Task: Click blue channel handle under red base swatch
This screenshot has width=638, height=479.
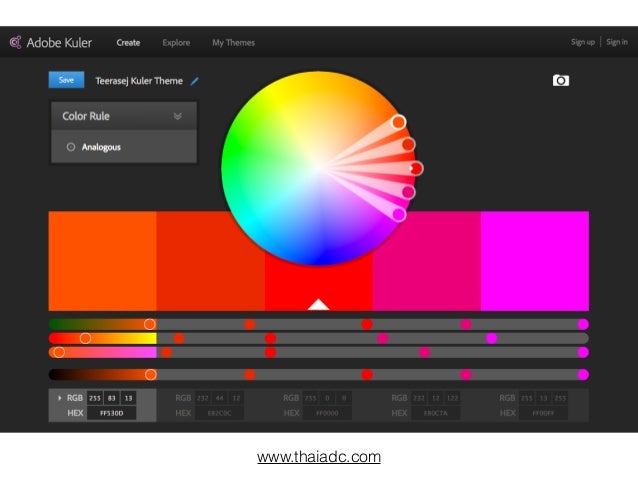Action: pos(270,352)
